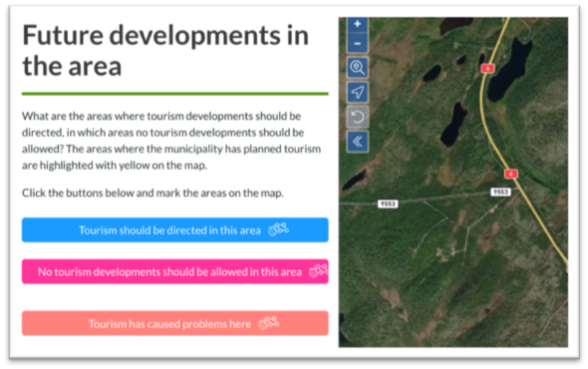Reset map view with the undo arrow
Image resolution: width=588 pixels, height=369 pixels.
point(358,117)
